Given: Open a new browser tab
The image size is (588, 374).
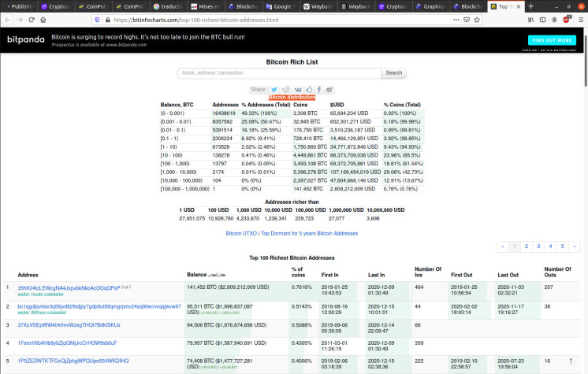Looking at the screenshot, I should click(x=530, y=6).
